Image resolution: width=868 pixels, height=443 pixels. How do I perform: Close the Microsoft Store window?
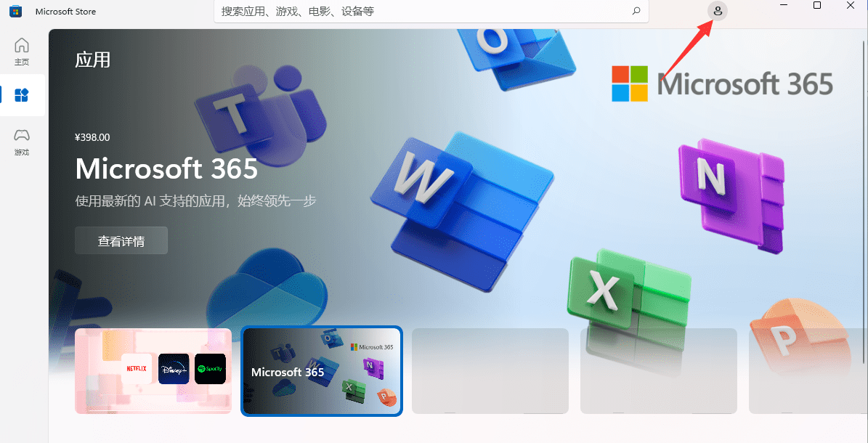pos(851,5)
